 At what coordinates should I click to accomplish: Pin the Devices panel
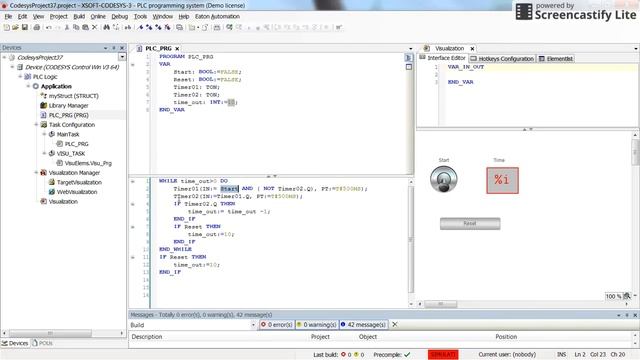(114, 48)
